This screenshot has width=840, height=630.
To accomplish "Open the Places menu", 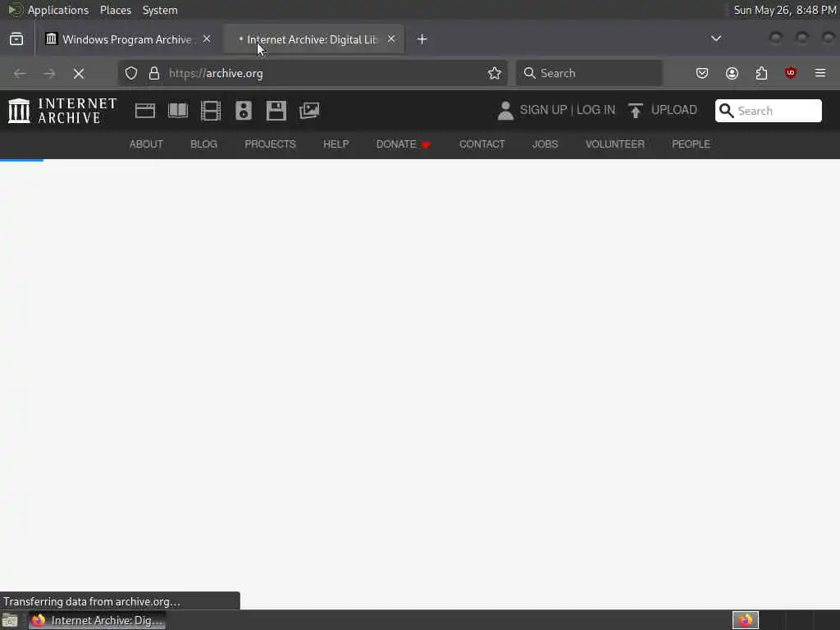I will (x=116, y=10).
